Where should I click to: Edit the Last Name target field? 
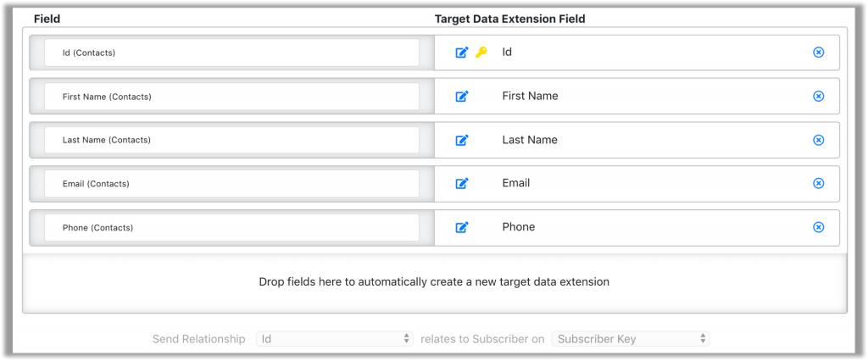[x=462, y=140]
